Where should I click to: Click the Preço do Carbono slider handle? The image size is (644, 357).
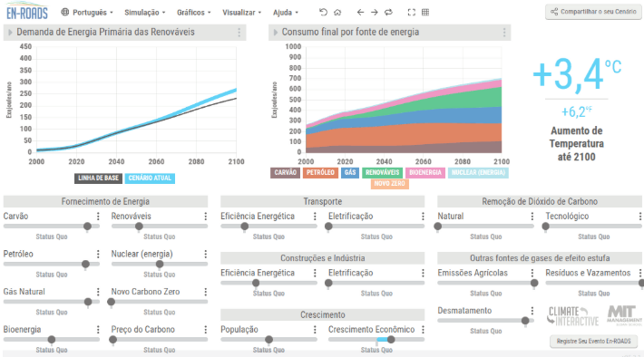[x=113, y=340]
